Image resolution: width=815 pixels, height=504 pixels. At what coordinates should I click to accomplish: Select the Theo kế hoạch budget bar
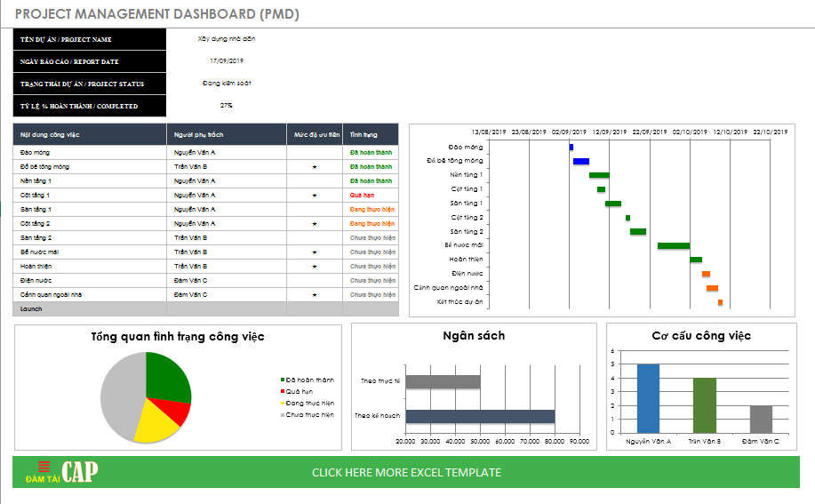click(x=480, y=416)
